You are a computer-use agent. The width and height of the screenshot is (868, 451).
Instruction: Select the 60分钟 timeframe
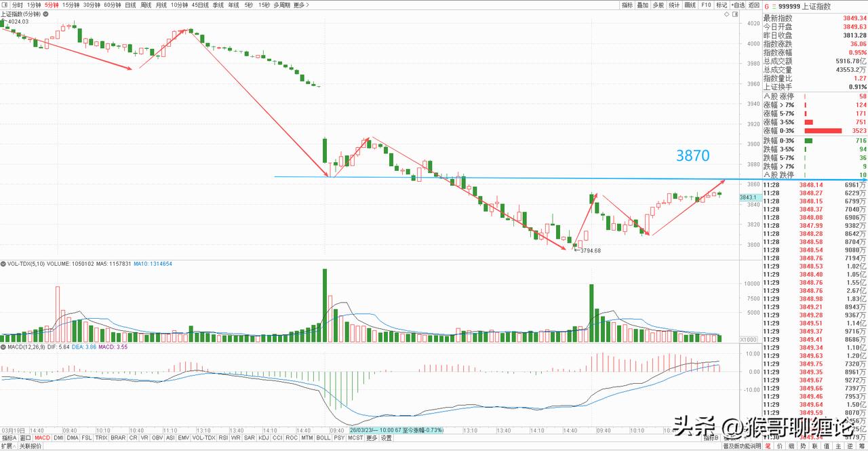pyautogui.click(x=112, y=5)
